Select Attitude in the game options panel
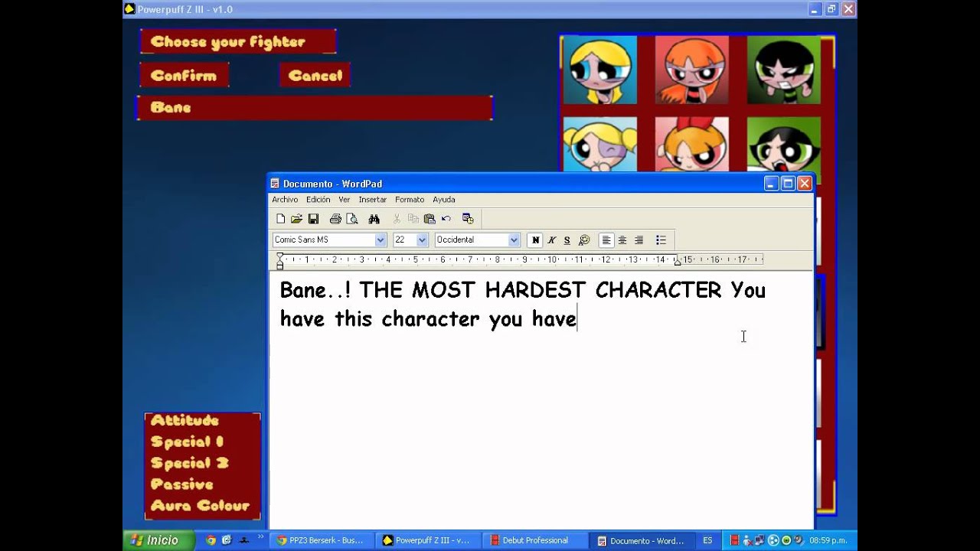The image size is (980, 551). pos(185,420)
